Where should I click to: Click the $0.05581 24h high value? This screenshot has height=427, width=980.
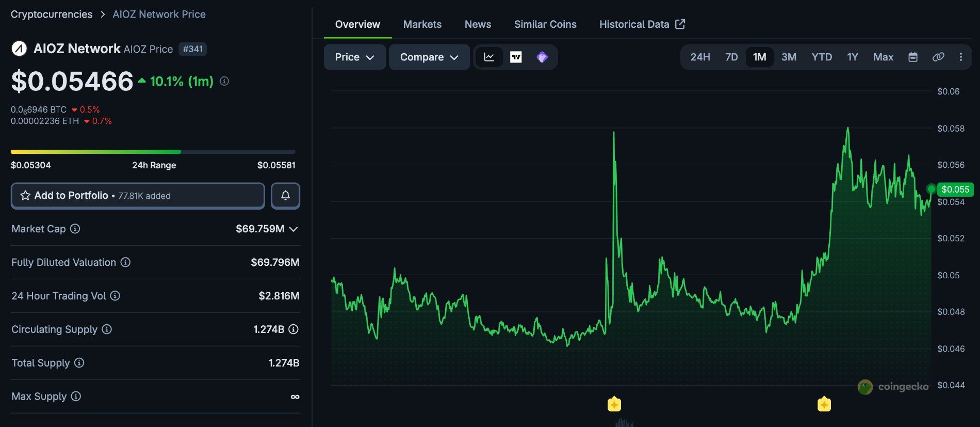[276, 165]
